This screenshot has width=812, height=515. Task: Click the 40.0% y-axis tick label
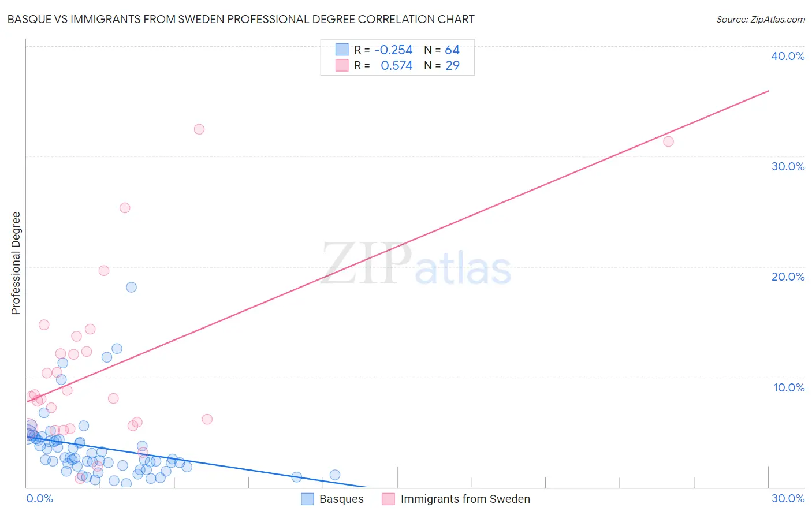click(788, 56)
